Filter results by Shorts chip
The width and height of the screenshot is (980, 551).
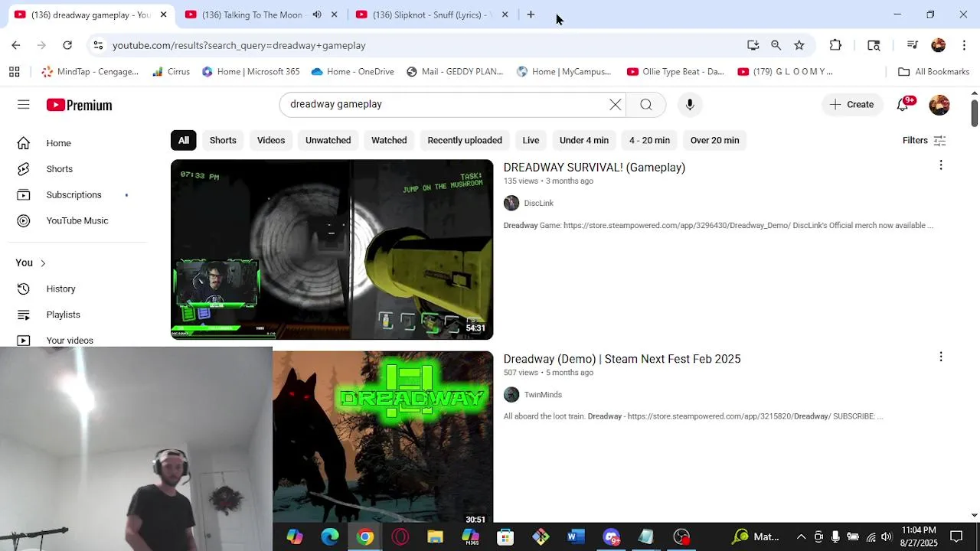pyautogui.click(x=223, y=140)
